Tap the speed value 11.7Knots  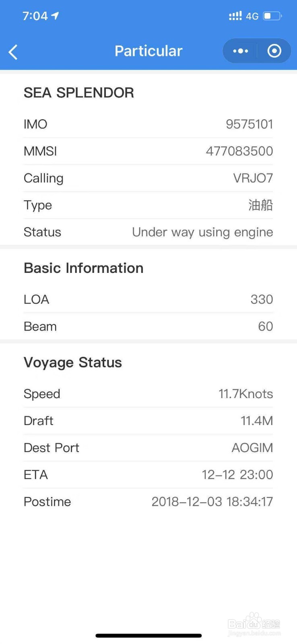(x=245, y=394)
